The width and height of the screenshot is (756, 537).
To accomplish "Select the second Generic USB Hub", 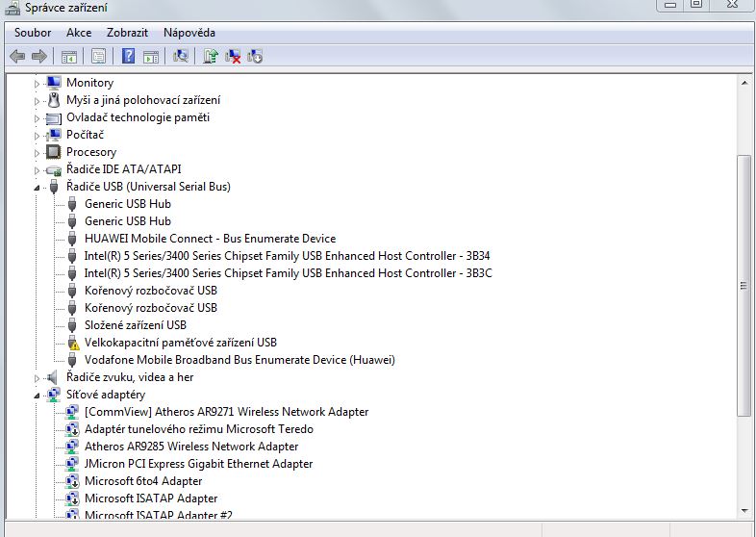I will tap(128, 221).
